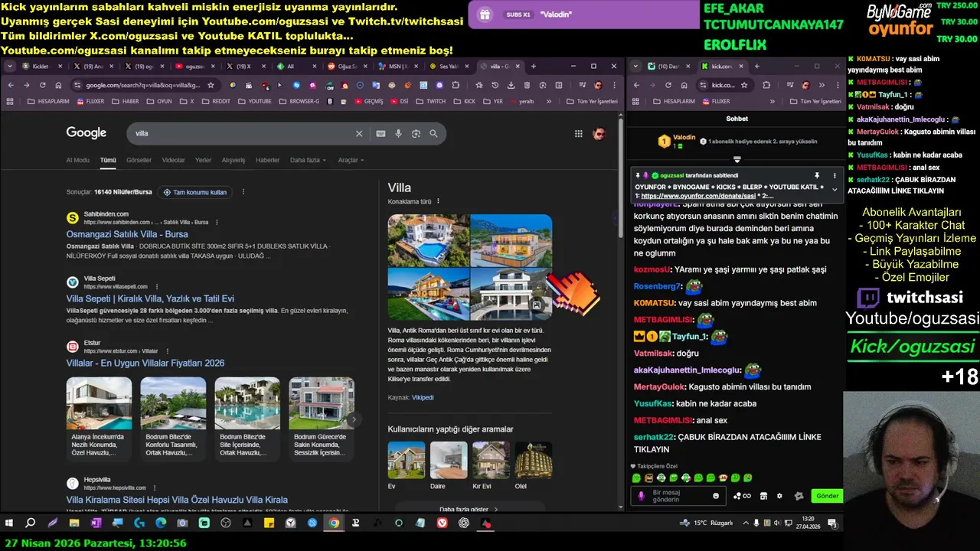Open Chrome from the taskbar
Screen dimensions: 980x551
(x=334, y=523)
